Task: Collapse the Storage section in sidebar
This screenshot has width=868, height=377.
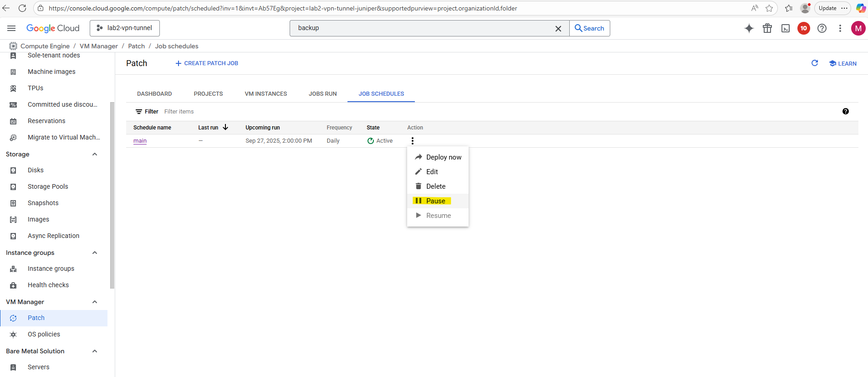Action: (x=95, y=154)
